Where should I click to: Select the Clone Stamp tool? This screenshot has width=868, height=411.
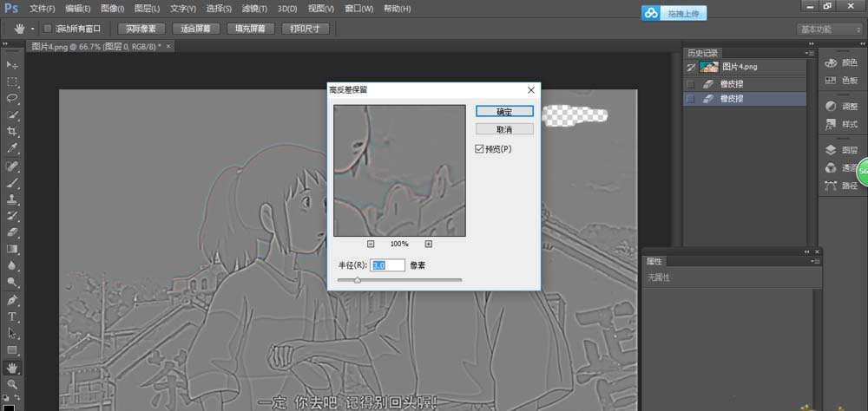tap(12, 199)
